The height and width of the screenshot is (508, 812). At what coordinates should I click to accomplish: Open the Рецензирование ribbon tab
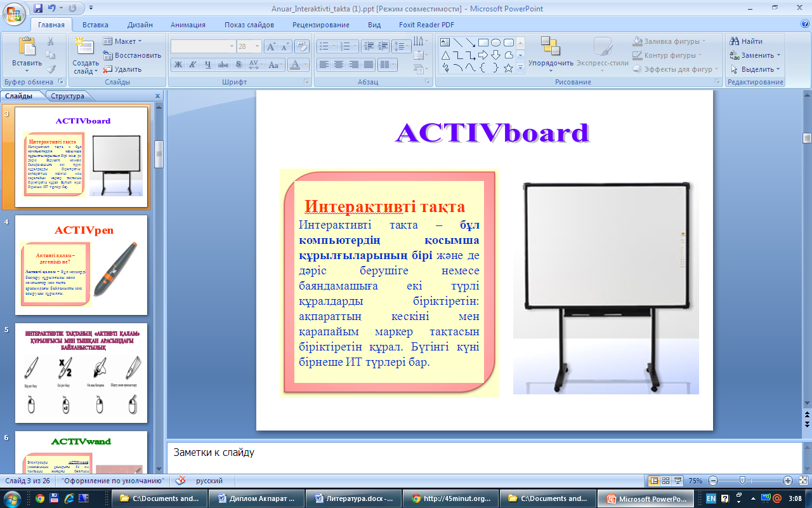[x=321, y=25]
